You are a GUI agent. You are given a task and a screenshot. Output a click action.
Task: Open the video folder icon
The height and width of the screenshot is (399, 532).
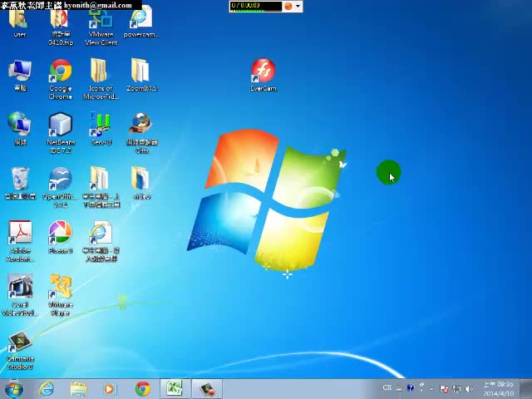point(141,183)
